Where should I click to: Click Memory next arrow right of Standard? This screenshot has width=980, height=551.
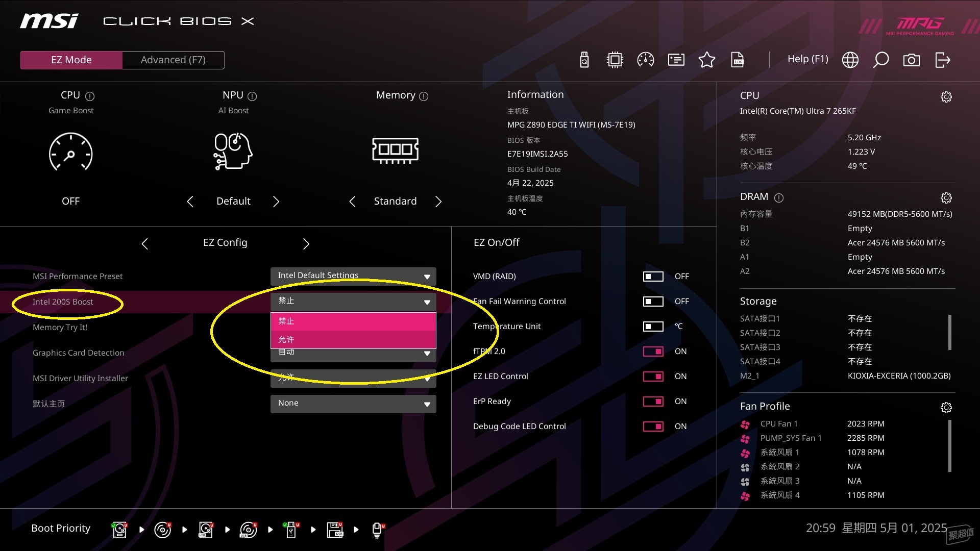[438, 202]
